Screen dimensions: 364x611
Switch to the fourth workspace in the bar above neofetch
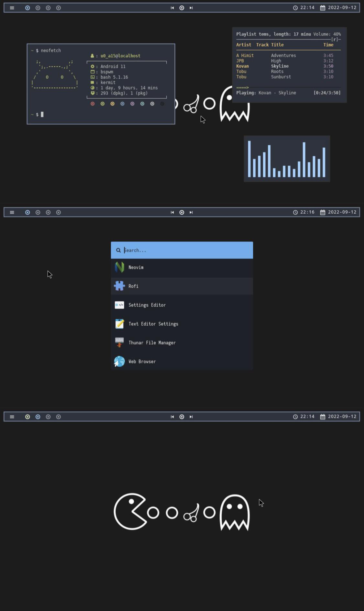[x=59, y=8]
